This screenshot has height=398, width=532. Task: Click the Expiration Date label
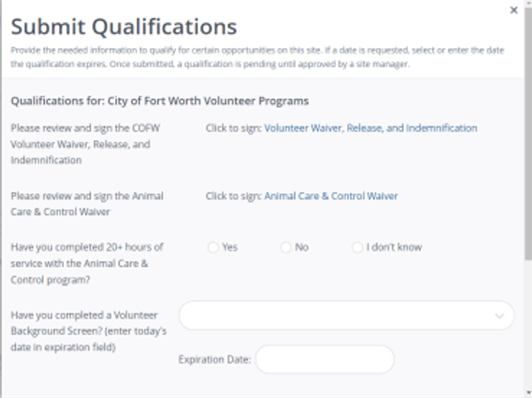[214, 360]
